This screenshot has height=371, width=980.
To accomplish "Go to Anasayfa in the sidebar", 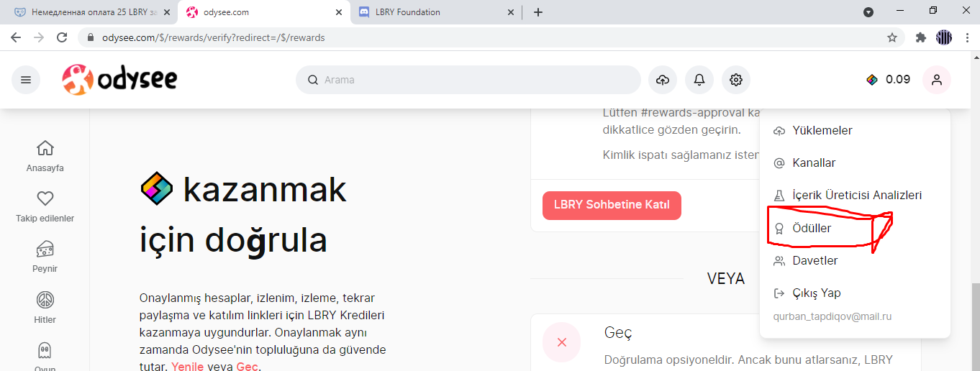I will [45, 157].
